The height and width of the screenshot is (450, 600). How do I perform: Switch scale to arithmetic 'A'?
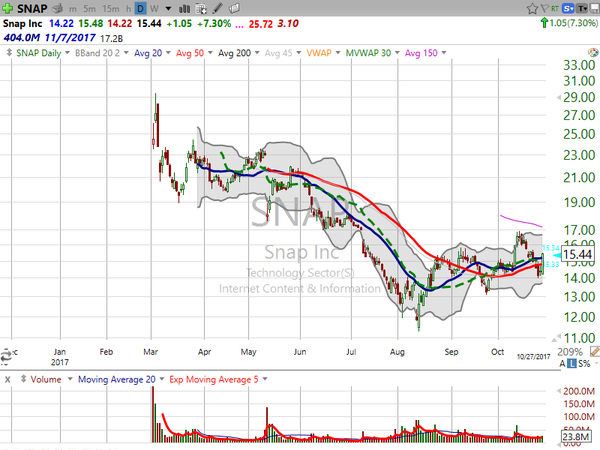click(x=562, y=364)
